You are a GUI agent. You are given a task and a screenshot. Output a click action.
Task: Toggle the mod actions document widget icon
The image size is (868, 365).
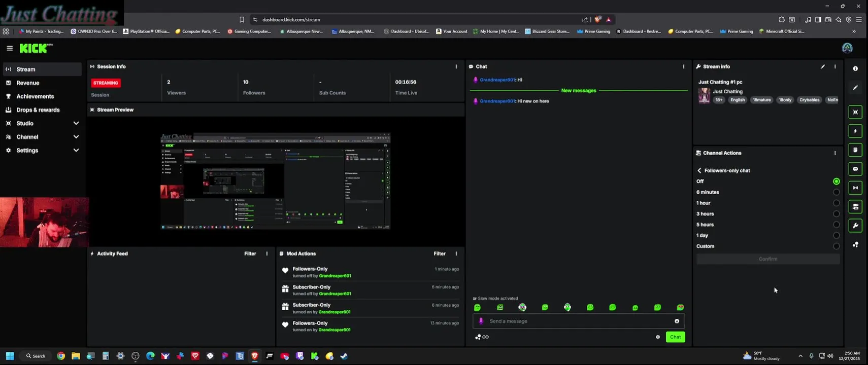pyautogui.click(x=855, y=150)
